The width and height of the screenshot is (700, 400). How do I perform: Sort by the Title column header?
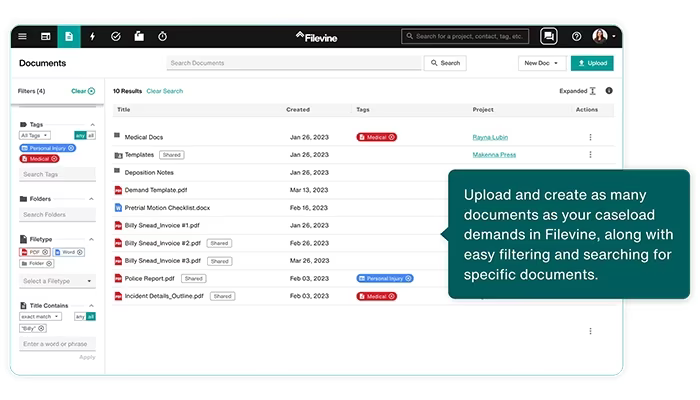(x=123, y=109)
